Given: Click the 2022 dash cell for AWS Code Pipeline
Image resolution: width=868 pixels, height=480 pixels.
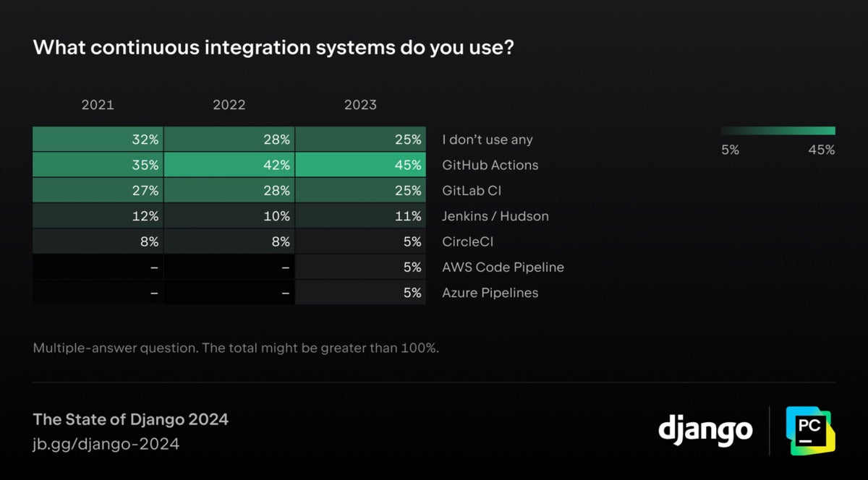Looking at the screenshot, I should 229,267.
